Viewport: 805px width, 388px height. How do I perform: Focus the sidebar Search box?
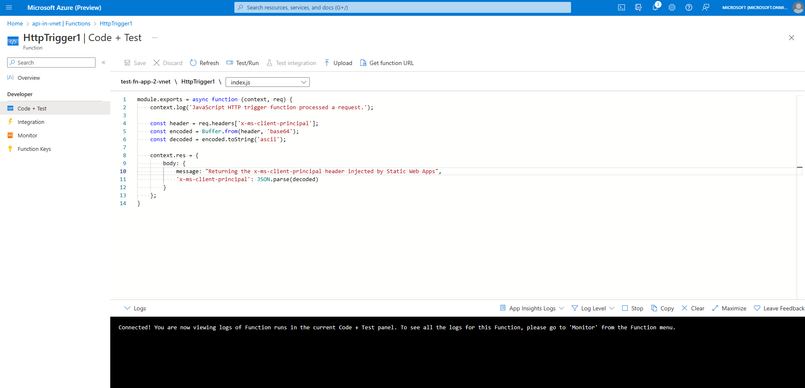click(51, 63)
